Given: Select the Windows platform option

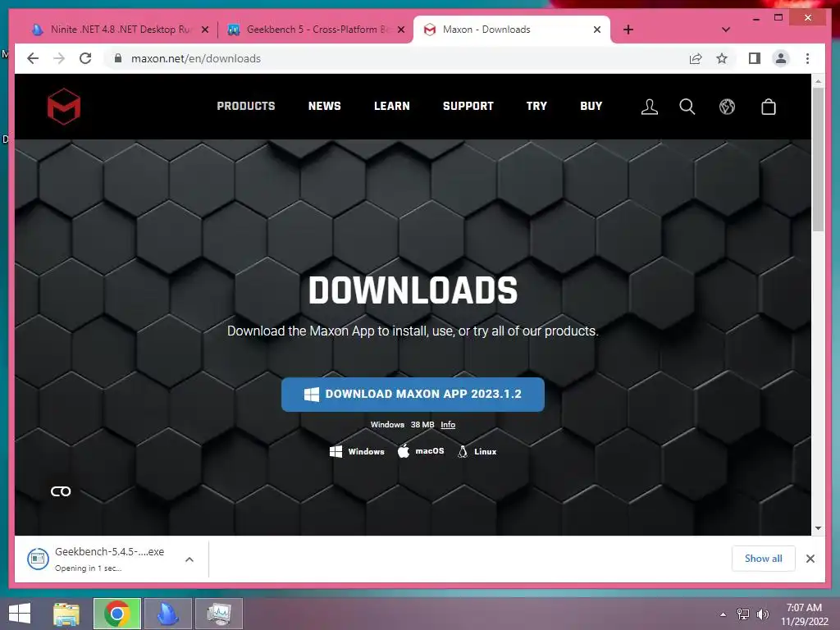Looking at the screenshot, I should tap(357, 452).
